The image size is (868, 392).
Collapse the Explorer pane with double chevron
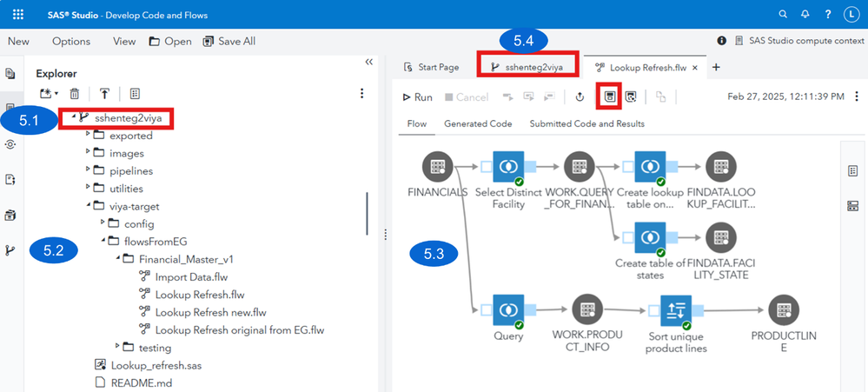tap(369, 62)
